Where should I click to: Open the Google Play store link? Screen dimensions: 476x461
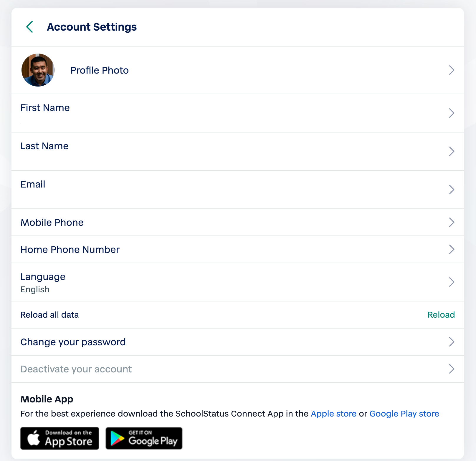tap(404, 414)
